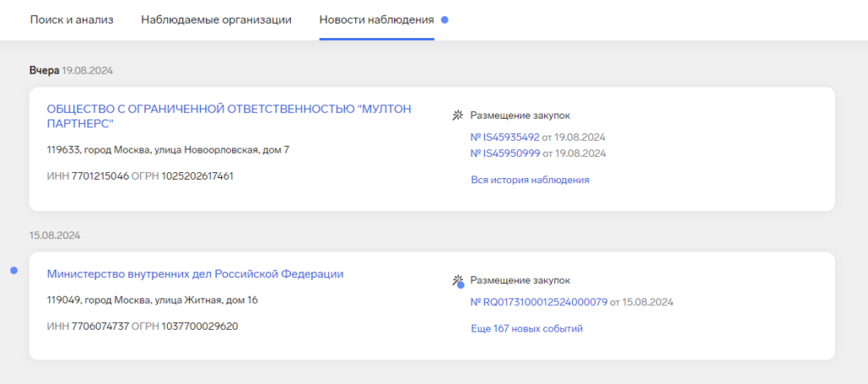Open the Поиск и анализ tab
Screen dimensions: 868x384
click(71, 19)
